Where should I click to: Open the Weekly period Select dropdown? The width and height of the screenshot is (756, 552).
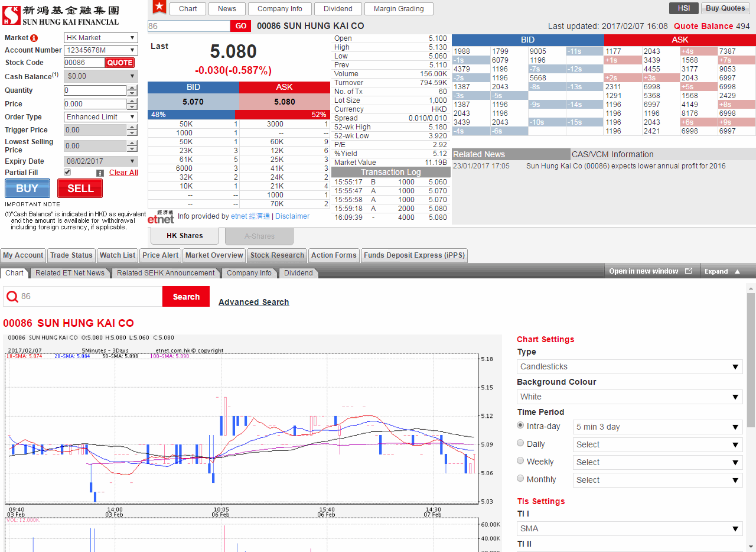click(x=658, y=462)
